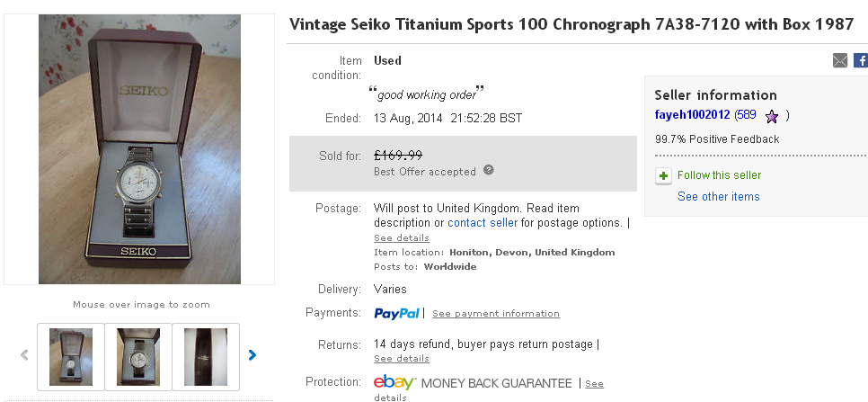Image resolution: width=868 pixels, height=402 pixels.
Task: Click the PayPal logo
Action: [x=397, y=313]
